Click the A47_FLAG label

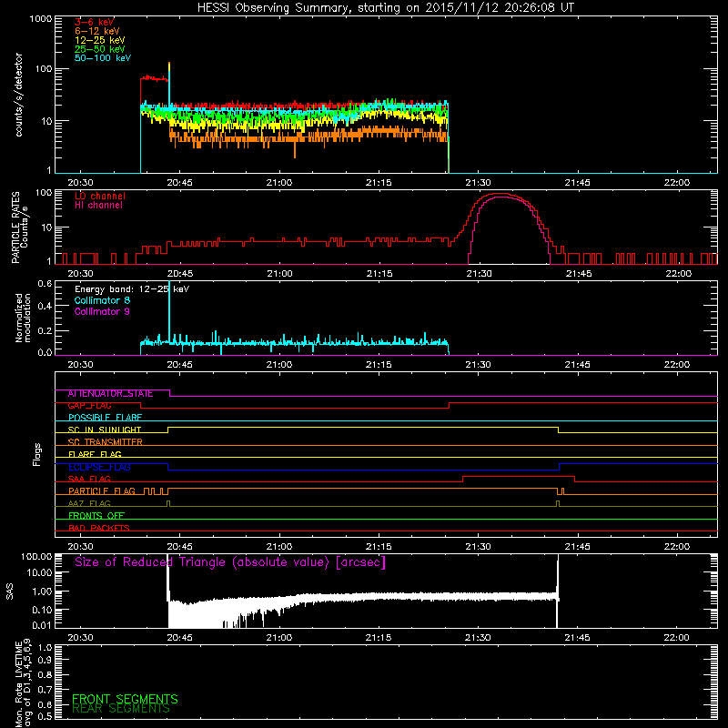[89, 504]
